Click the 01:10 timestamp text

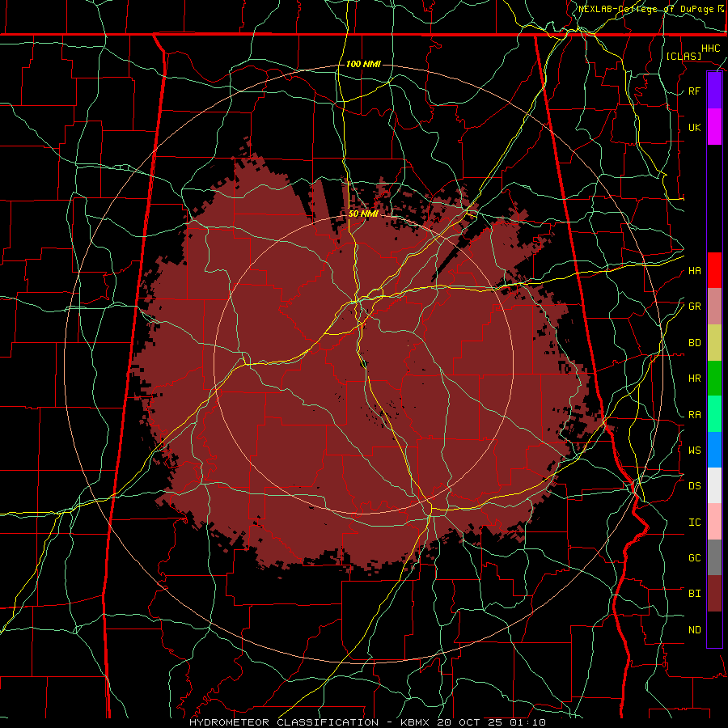click(527, 722)
